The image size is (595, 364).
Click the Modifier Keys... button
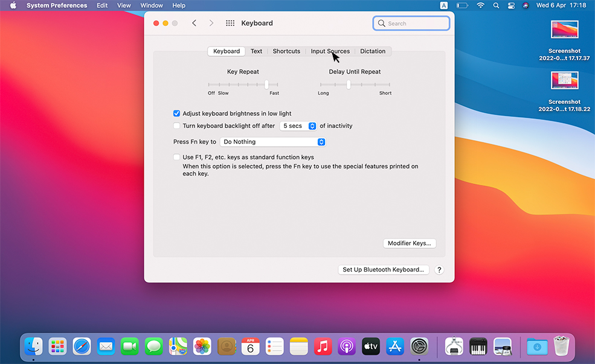tap(410, 243)
